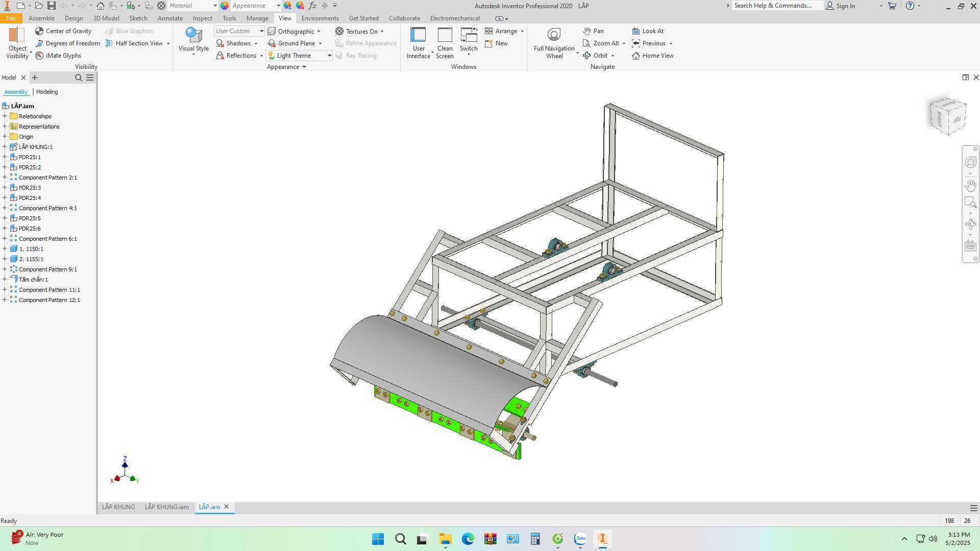Toggle the Degrees of Freedom display
This screenshot has height=551, width=980.
tap(67, 43)
